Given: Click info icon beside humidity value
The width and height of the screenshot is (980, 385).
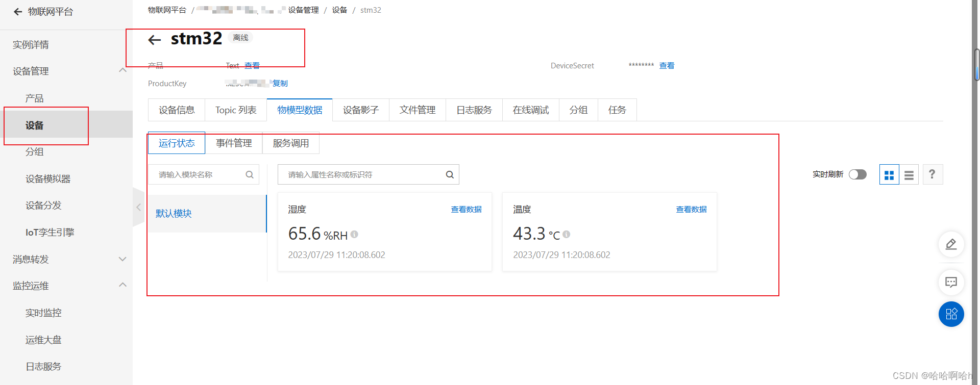Looking at the screenshot, I should (x=354, y=235).
